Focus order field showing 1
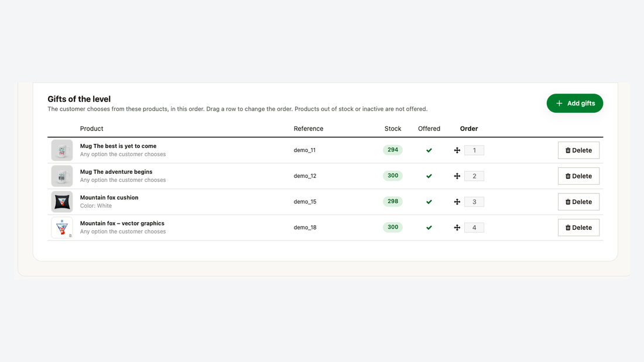Viewport: 644px width, 362px height. coord(474,150)
